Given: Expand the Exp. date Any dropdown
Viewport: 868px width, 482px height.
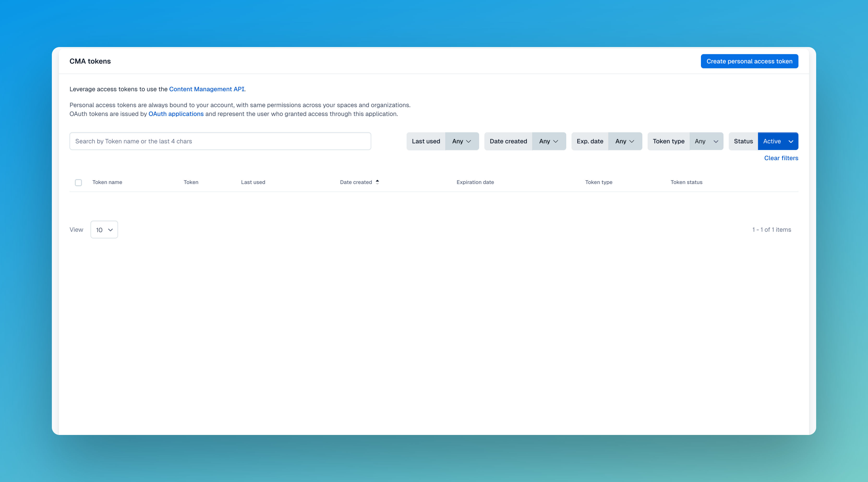Looking at the screenshot, I should point(625,141).
